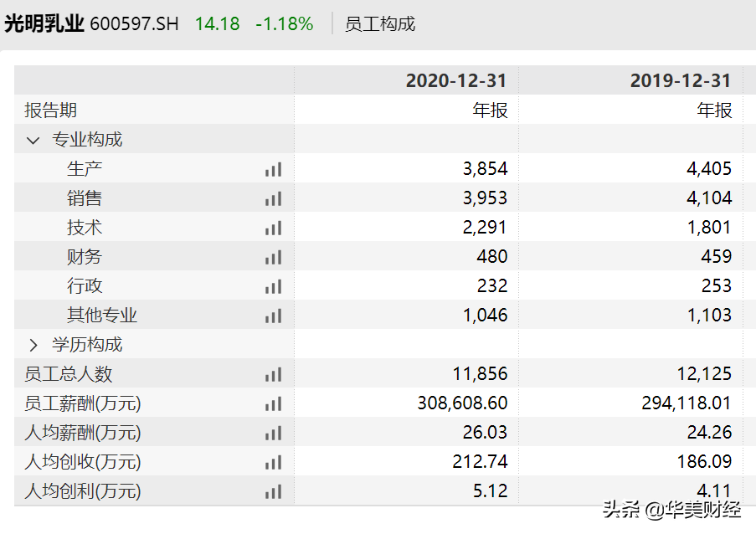756x534 pixels.
Task: Click the 财务 value 480
Action: [x=492, y=256]
